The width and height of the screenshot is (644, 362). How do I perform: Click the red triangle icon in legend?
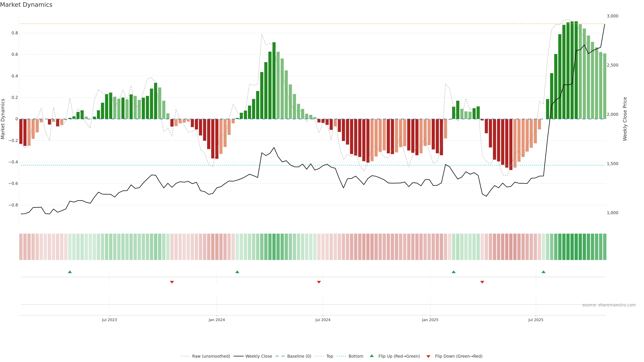coord(428,356)
